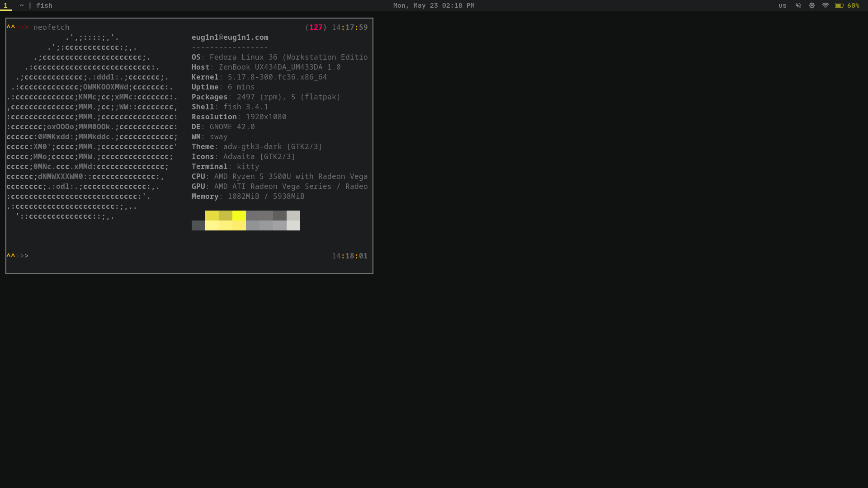Viewport: 868px width, 488px height.
Task: Click the red exit status 127
Action: [316, 27]
